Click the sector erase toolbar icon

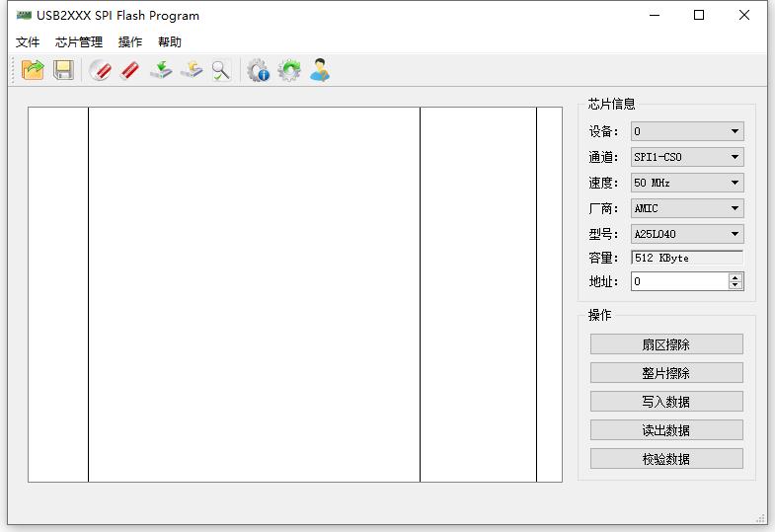pyautogui.click(x=100, y=70)
